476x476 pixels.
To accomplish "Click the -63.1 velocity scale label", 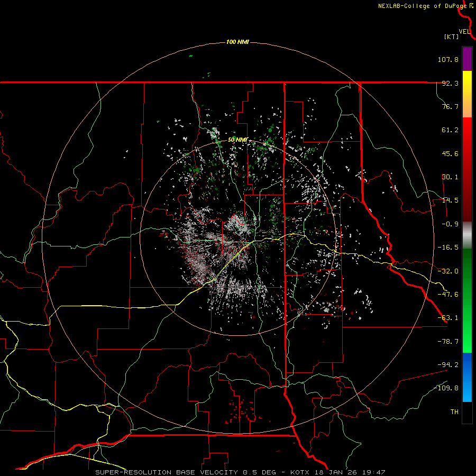I will (448, 318).
